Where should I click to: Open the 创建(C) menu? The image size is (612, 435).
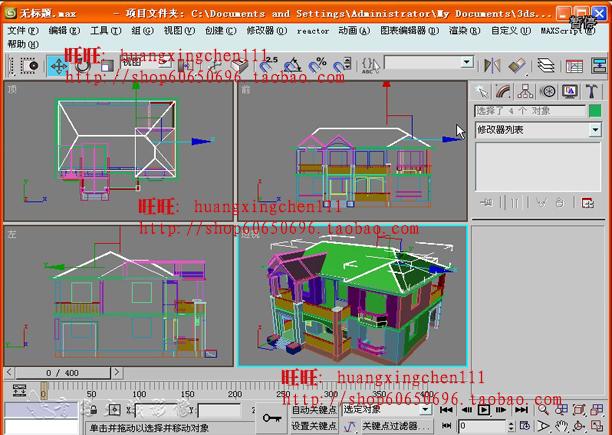[x=221, y=30]
